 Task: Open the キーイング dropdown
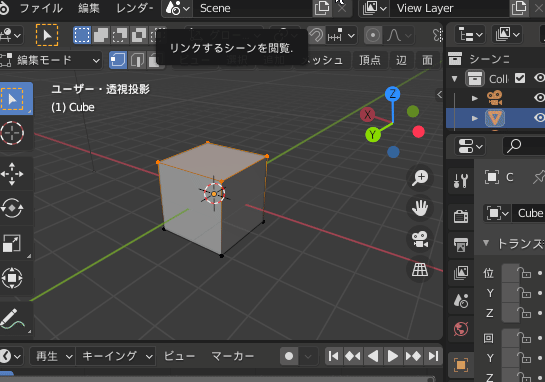(x=115, y=356)
